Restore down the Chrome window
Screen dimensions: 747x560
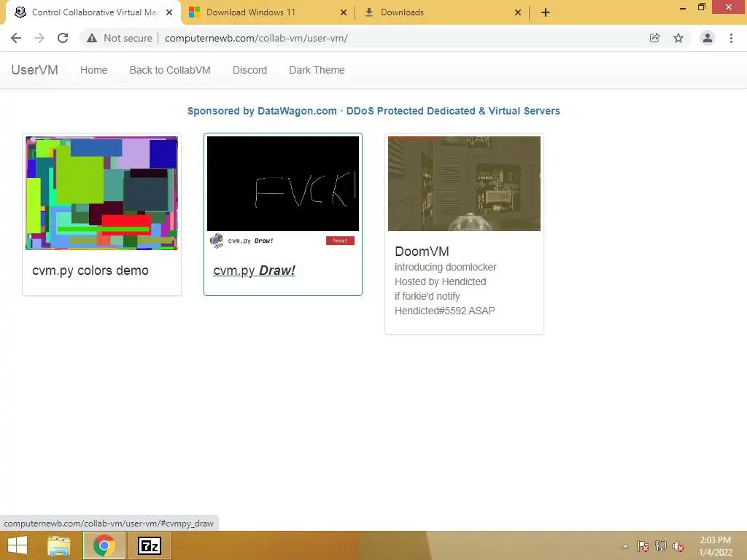[701, 7]
